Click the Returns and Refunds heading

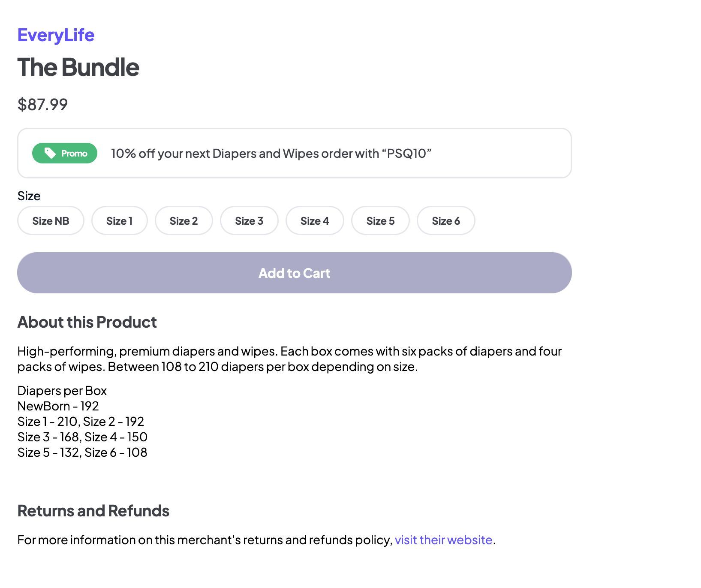(93, 511)
